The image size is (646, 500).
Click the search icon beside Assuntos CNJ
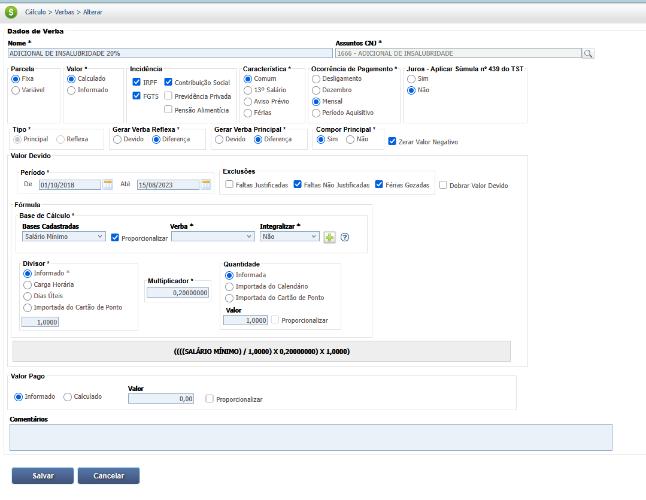pyautogui.click(x=589, y=53)
